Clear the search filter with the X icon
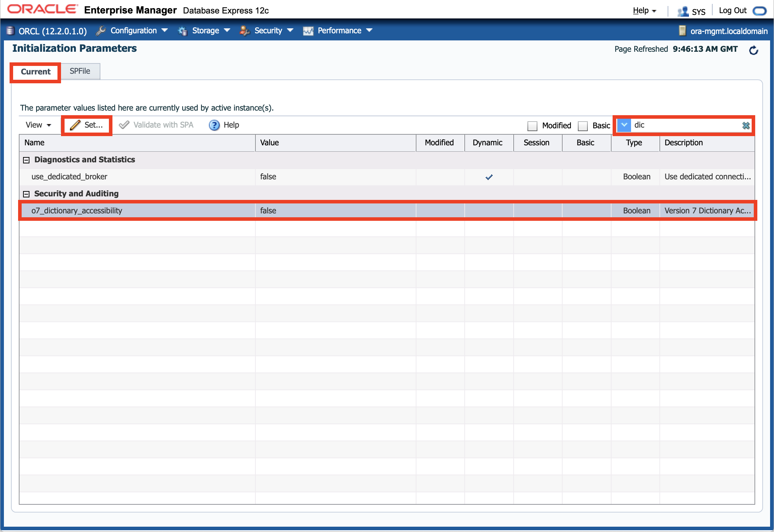 pos(746,125)
